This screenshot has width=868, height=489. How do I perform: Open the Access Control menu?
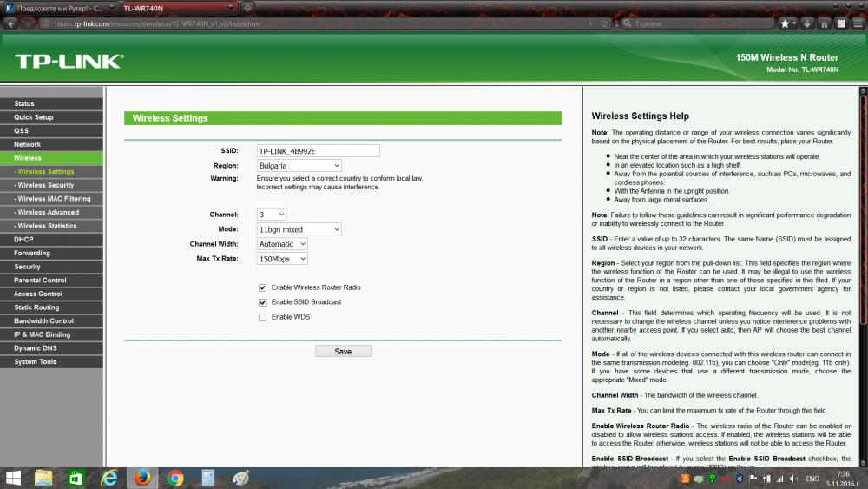tap(51, 294)
